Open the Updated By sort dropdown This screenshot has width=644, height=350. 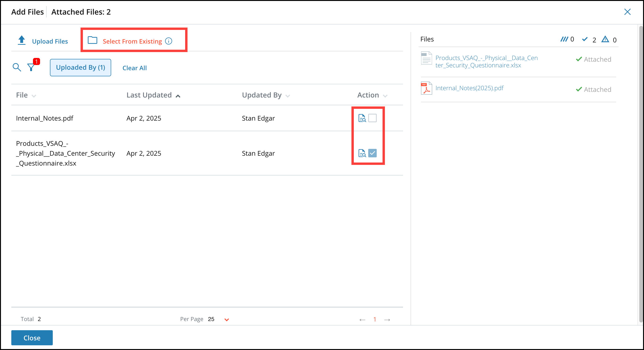point(288,96)
